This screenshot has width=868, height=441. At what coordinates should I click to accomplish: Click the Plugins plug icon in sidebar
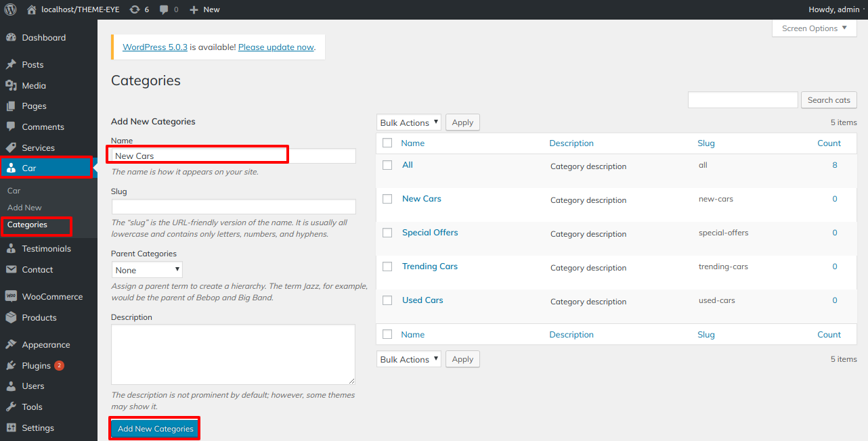(11, 366)
